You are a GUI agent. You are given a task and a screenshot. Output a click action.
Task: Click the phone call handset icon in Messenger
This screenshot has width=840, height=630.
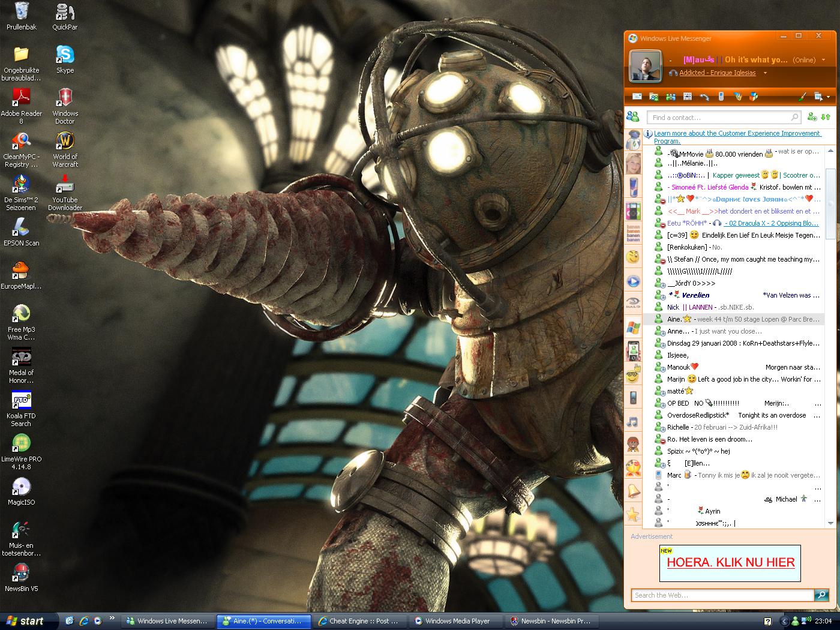click(x=704, y=97)
